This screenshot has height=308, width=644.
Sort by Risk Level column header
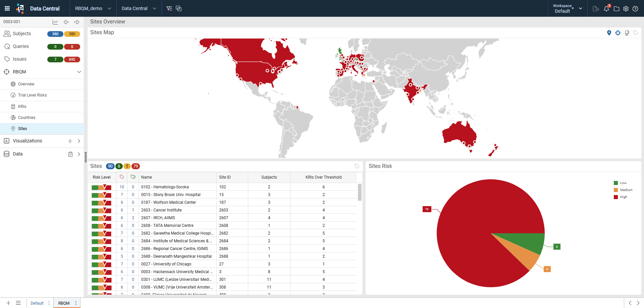coord(102,177)
